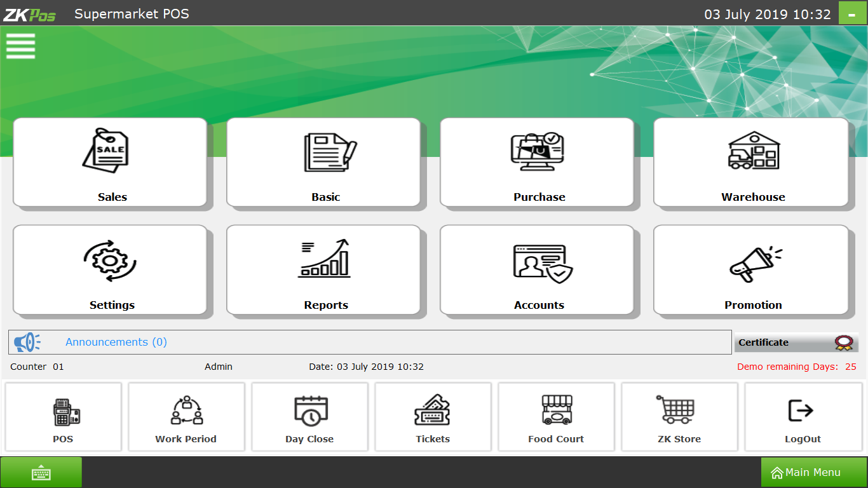Click the Date: 03 July 2019 10:32 status
868x488 pixels.
366,367
